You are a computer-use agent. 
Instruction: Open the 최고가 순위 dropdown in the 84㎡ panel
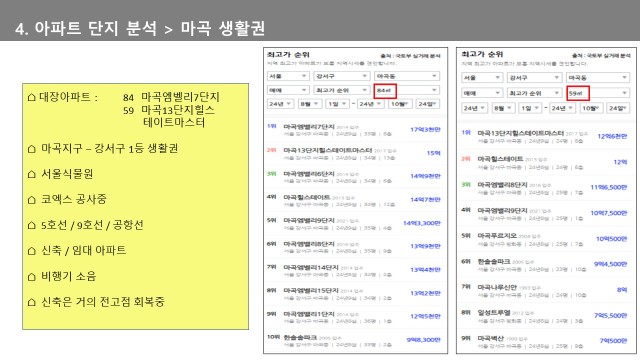point(341,90)
